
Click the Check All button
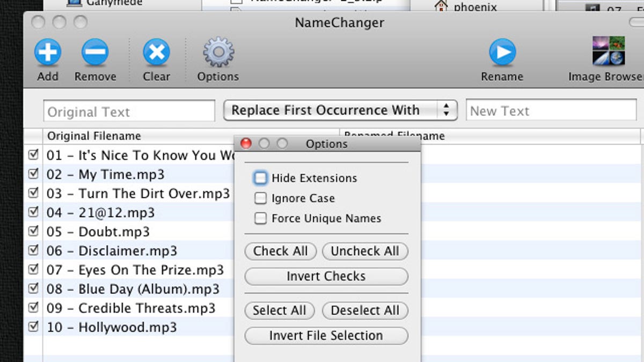click(x=281, y=251)
